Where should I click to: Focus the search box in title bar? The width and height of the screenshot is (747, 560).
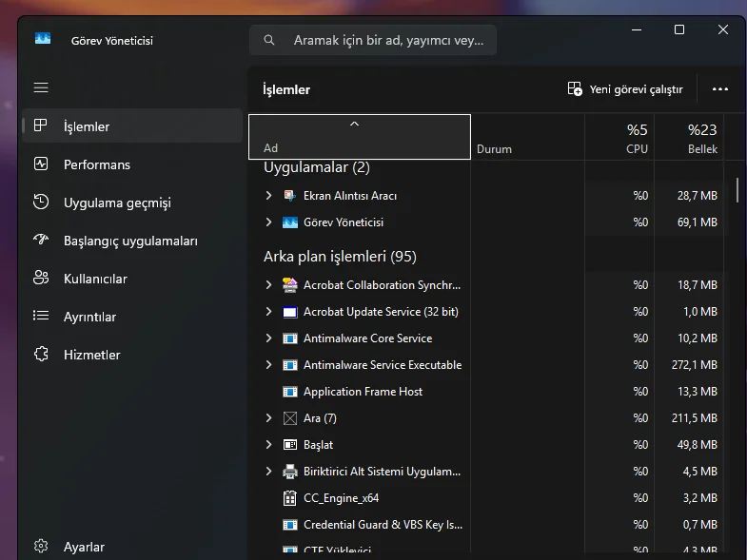coord(373,41)
